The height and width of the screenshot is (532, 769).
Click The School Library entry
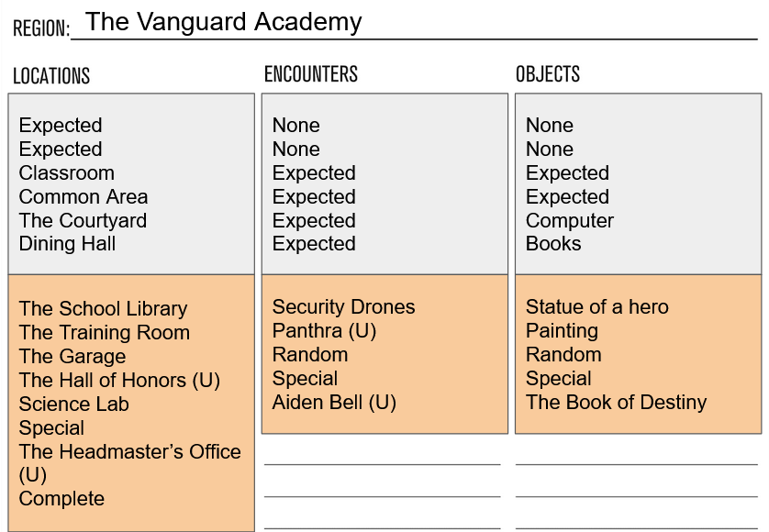103,309
